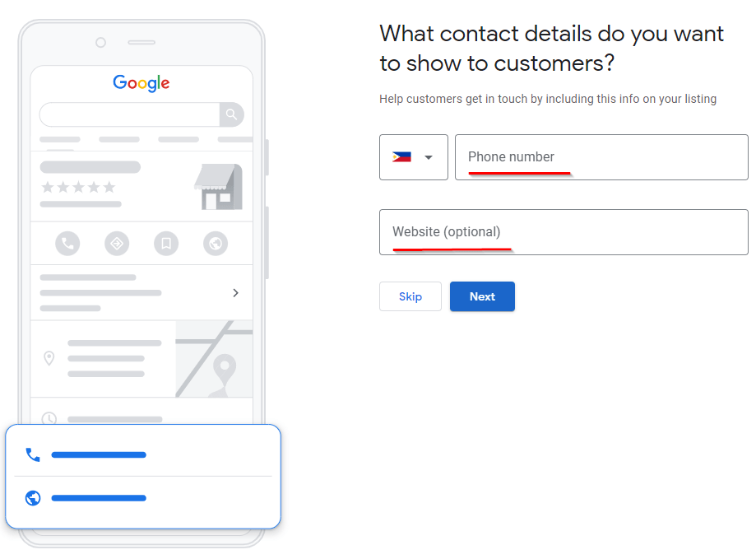
Task: Click the magnifier search icon in phone mockup
Action: (x=231, y=114)
